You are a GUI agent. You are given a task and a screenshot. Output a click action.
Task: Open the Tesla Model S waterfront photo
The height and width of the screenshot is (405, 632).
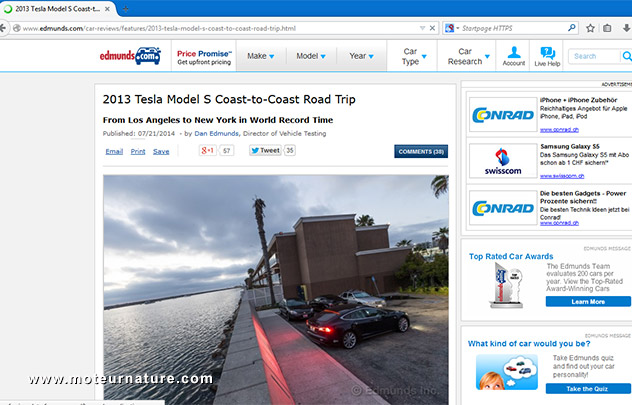tap(276, 289)
